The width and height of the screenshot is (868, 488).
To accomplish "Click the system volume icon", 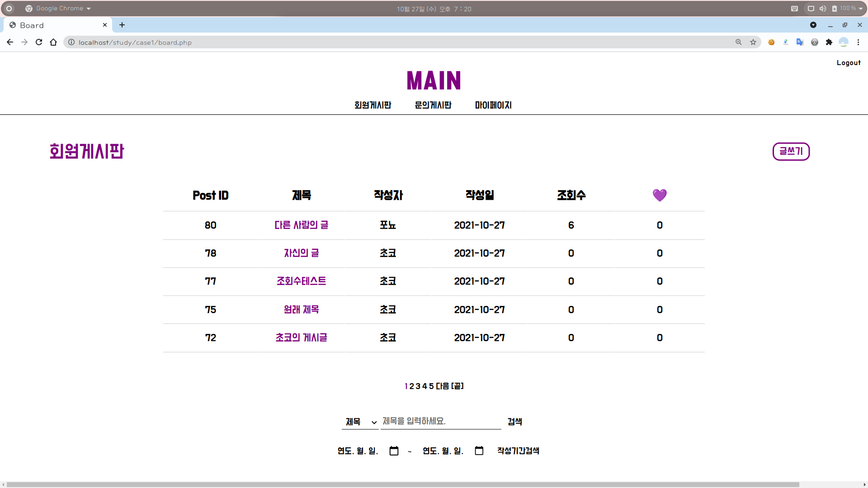I will click(823, 9).
